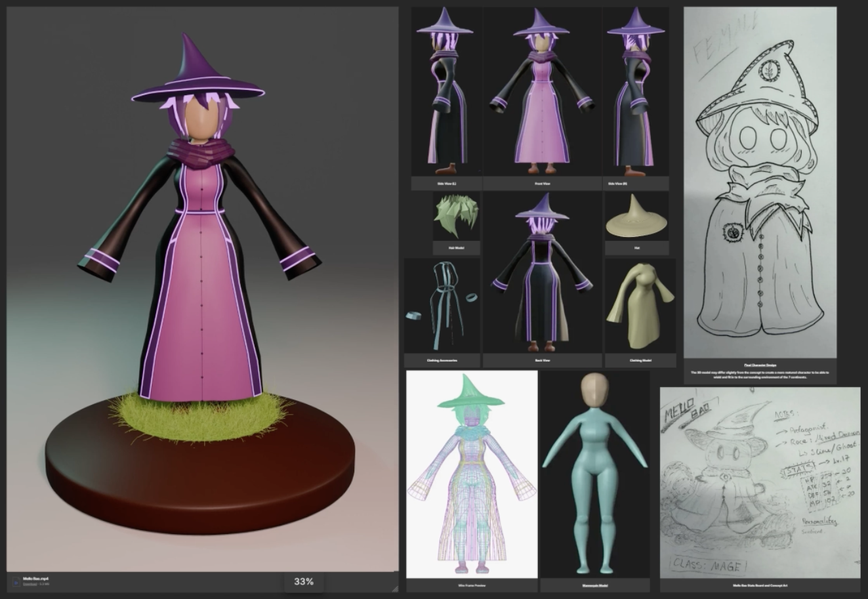Open the Side View (R) thumbnail
This screenshot has width=868, height=599.
(x=636, y=92)
